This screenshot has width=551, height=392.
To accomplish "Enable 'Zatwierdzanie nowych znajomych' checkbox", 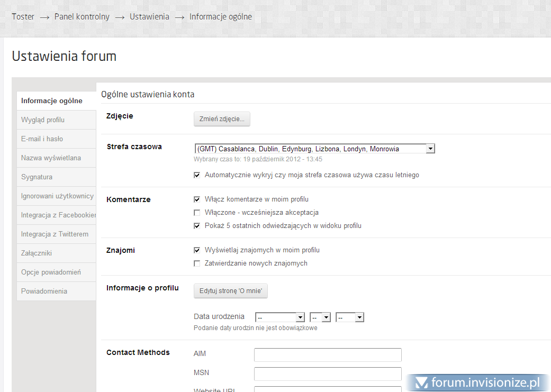I will [x=197, y=263].
